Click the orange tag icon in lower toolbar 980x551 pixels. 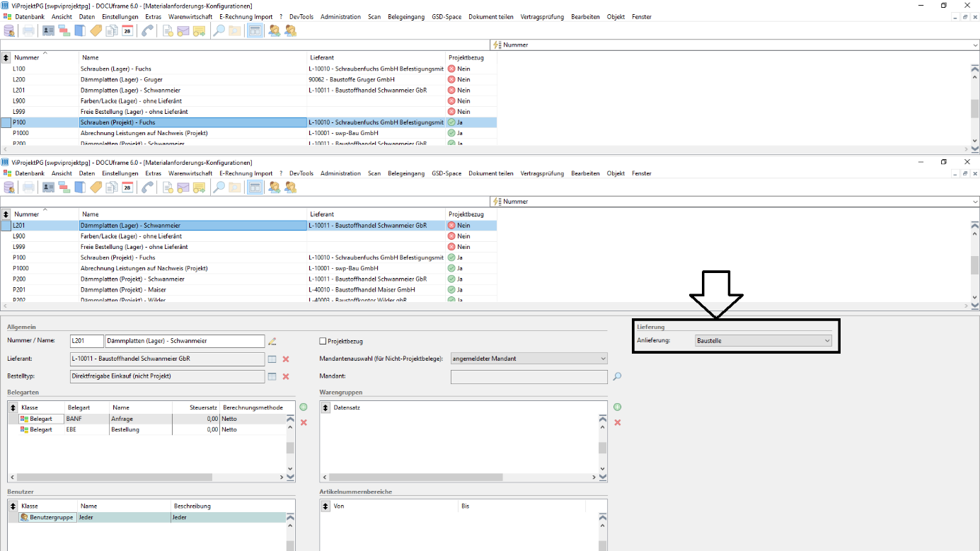(x=96, y=187)
